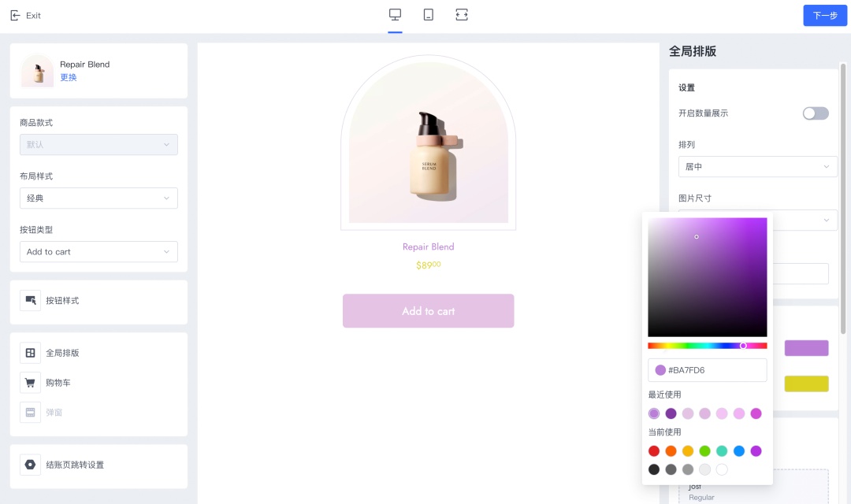This screenshot has width=851, height=504.
Task: Switch to the mobile preview icon
Action: click(x=428, y=14)
